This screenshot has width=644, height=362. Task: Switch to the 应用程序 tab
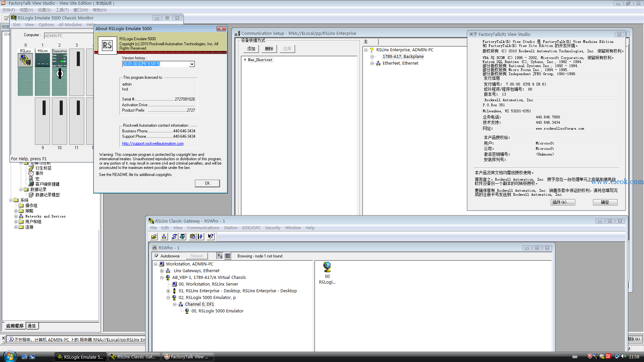pos(15,326)
